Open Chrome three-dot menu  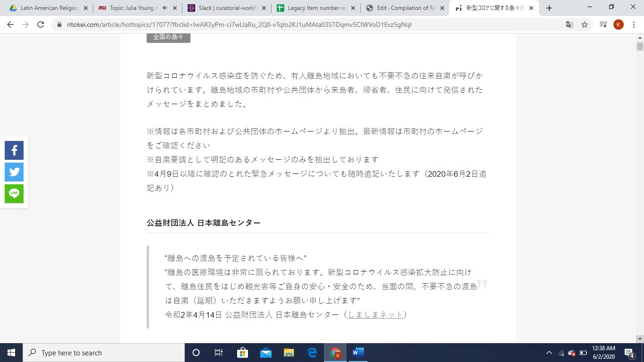(633, 25)
